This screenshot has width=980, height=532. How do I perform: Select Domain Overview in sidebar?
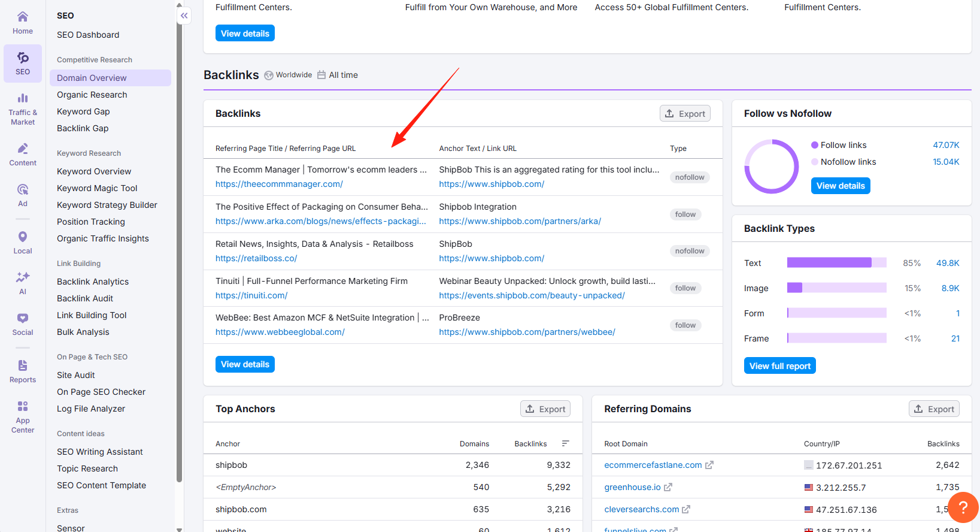(110, 78)
